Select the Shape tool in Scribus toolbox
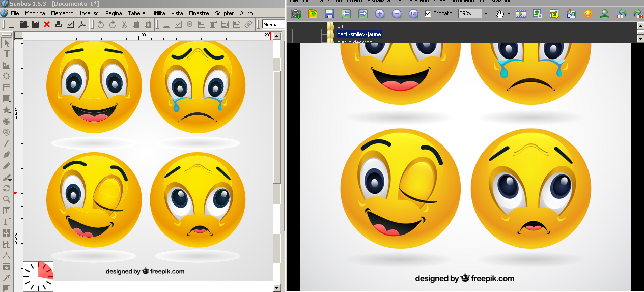This screenshot has height=292, width=644. (7, 99)
